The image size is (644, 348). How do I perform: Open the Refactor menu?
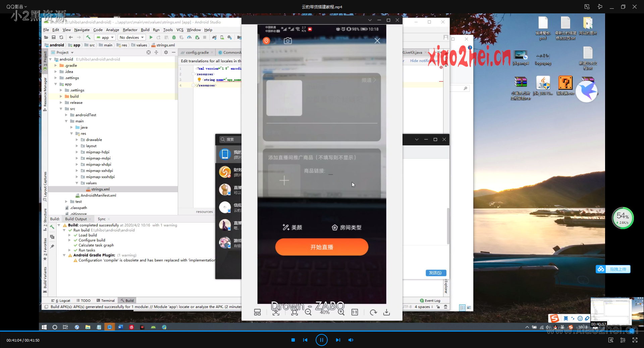click(130, 30)
